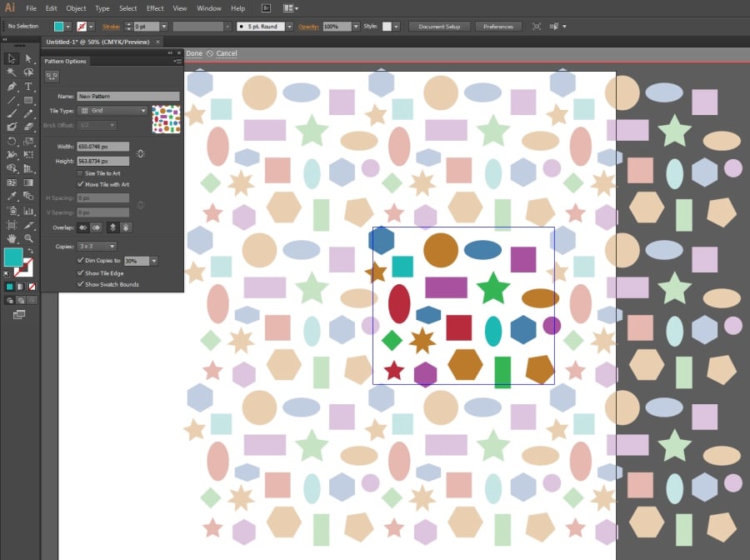The height and width of the screenshot is (560, 750).
Task: Set overlap to Bottom in Front
Action: point(126,227)
